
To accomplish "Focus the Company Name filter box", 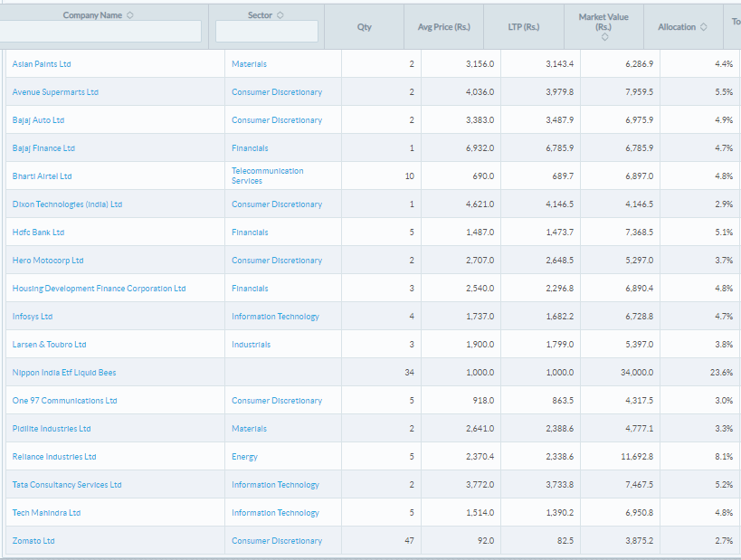I will pyautogui.click(x=100, y=31).
